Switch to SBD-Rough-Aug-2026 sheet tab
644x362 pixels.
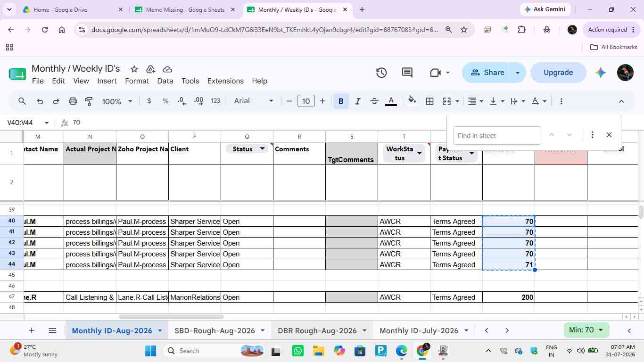click(215, 330)
